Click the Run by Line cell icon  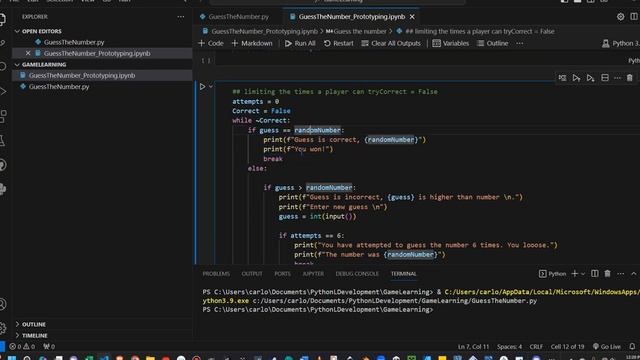click(x=562, y=78)
